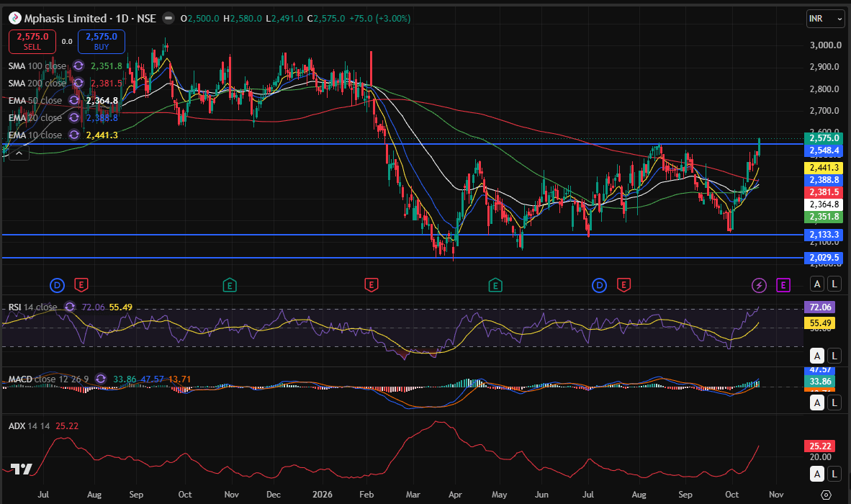Toggle log scale L on ADX pane
Image resolution: width=851 pixels, height=504 pixels.
834,474
